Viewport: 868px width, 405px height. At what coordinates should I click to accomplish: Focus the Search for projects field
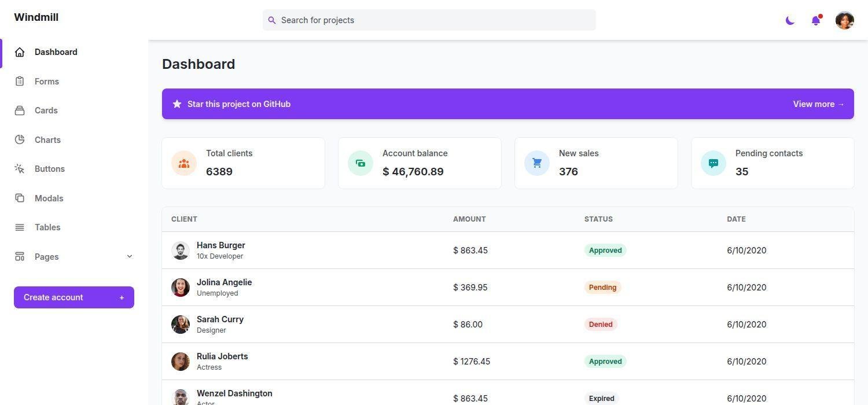pos(429,20)
